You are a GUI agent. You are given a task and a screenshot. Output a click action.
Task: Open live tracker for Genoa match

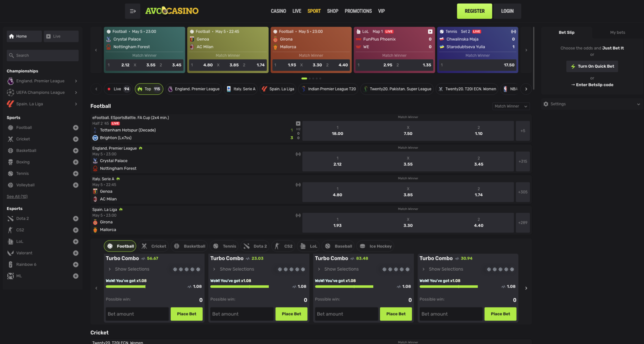pyautogui.click(x=298, y=185)
